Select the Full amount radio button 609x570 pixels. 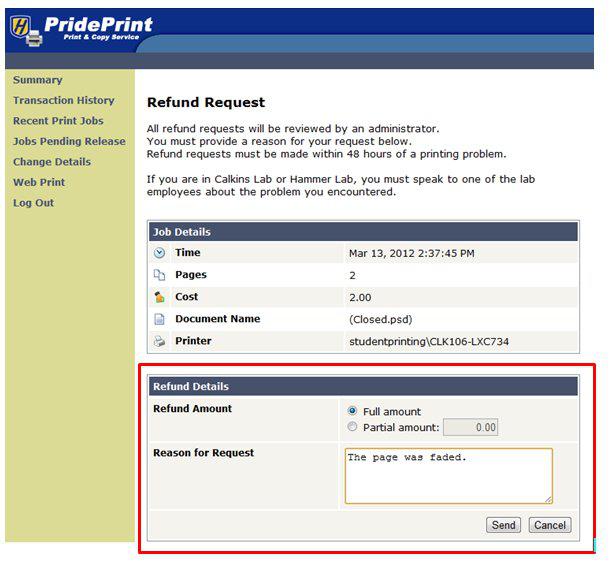352,411
